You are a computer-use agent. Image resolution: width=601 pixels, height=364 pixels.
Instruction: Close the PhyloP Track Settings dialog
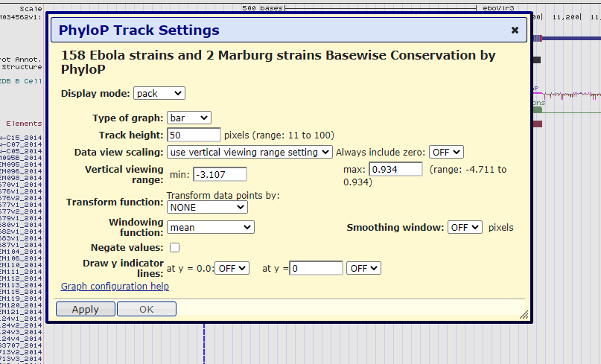pyautogui.click(x=515, y=31)
